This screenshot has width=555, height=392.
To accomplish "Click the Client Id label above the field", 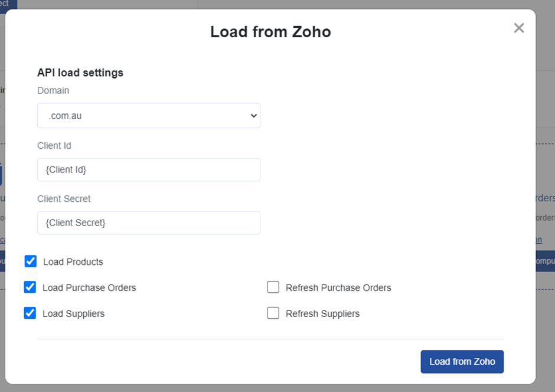I will [x=54, y=145].
